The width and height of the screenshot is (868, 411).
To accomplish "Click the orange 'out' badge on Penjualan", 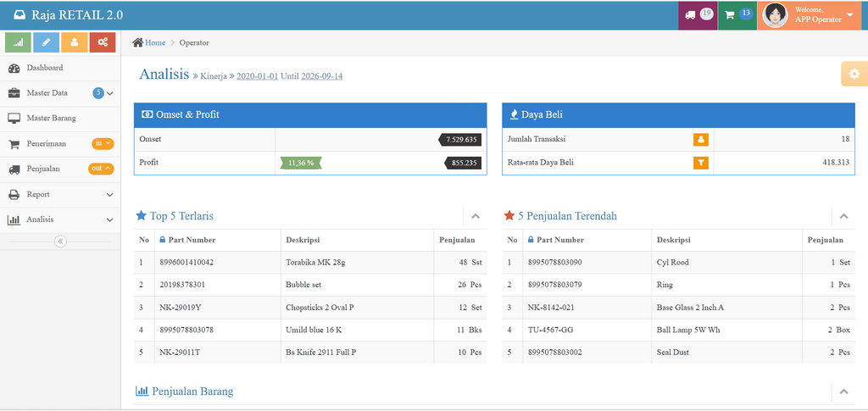I will pos(101,169).
